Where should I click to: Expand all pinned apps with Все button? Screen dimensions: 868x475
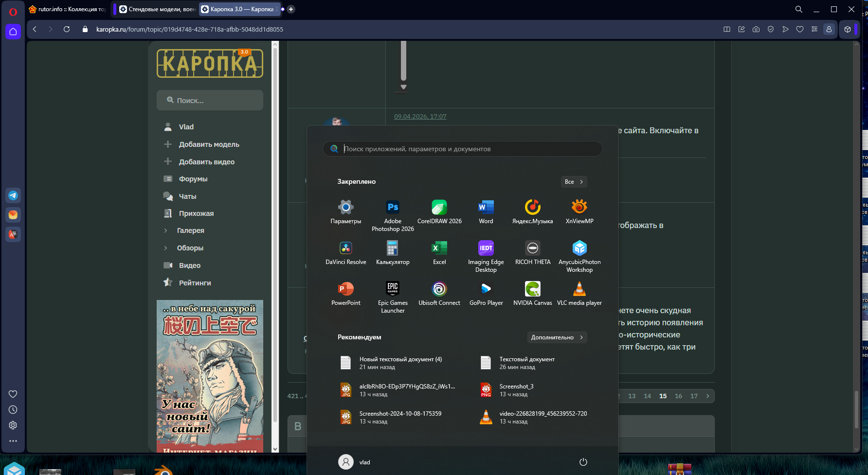tap(574, 182)
